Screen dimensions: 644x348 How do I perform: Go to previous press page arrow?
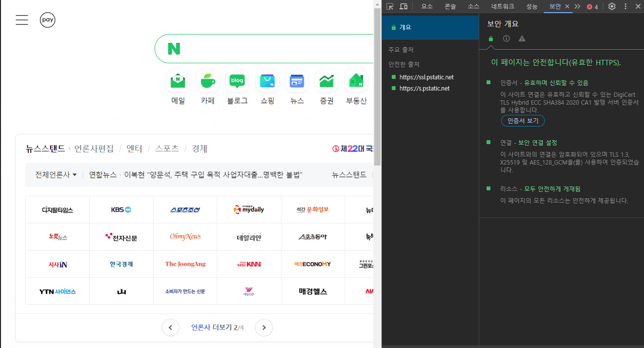(170, 328)
